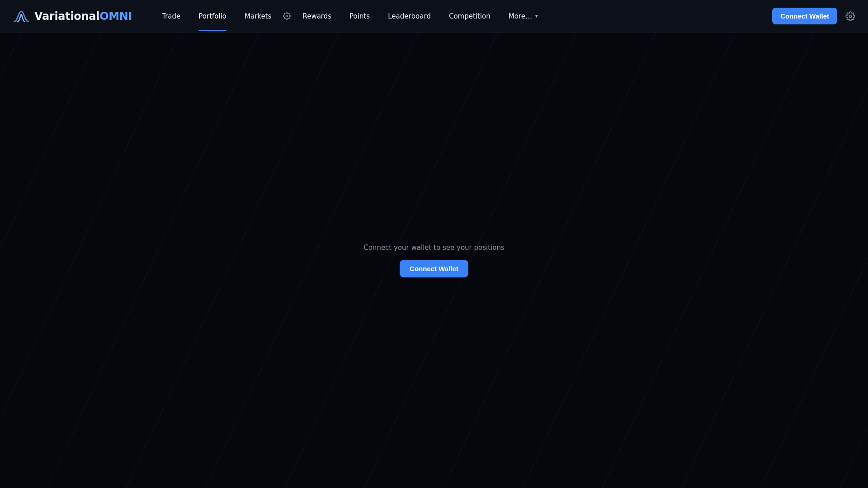Click Connect Wallet button below positions message
868x488 pixels.
pyautogui.click(x=434, y=268)
